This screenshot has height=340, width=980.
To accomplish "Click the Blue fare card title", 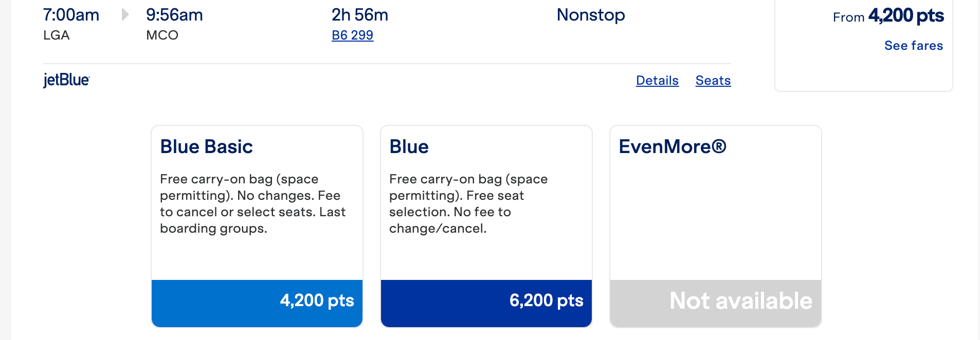I will coord(409,147).
